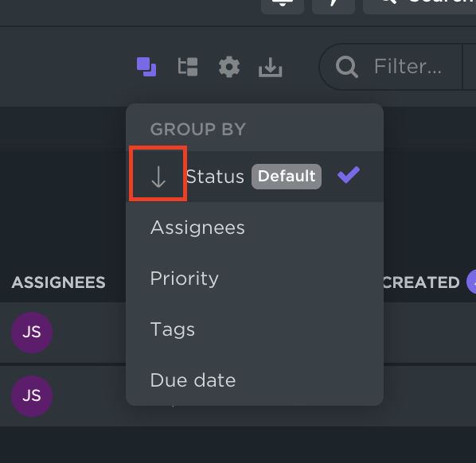Open the subtasks display icon
The height and width of the screenshot is (463, 476).
coord(188,67)
